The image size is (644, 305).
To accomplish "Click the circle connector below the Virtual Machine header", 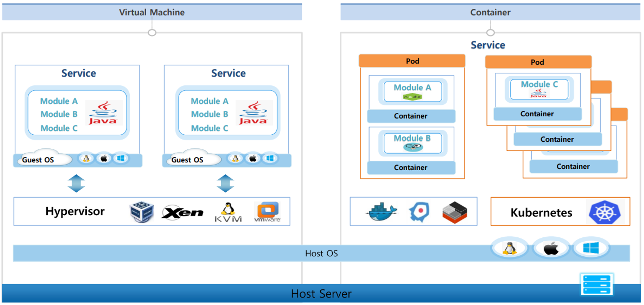I will click(152, 33).
